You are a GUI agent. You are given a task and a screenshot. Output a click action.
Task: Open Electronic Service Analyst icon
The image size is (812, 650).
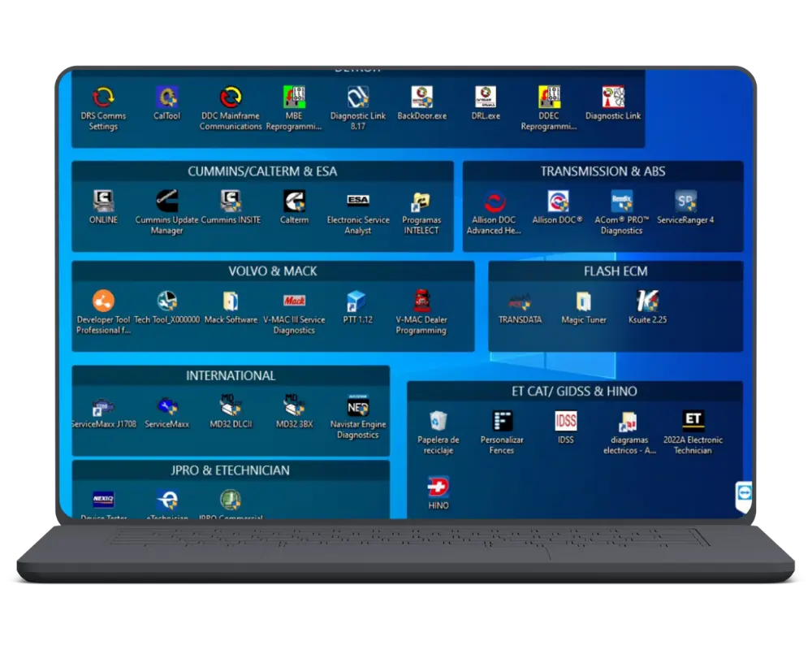click(x=358, y=201)
